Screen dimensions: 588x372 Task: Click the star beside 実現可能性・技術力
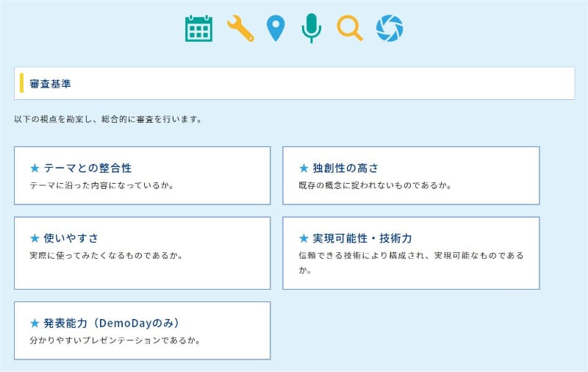tap(304, 238)
